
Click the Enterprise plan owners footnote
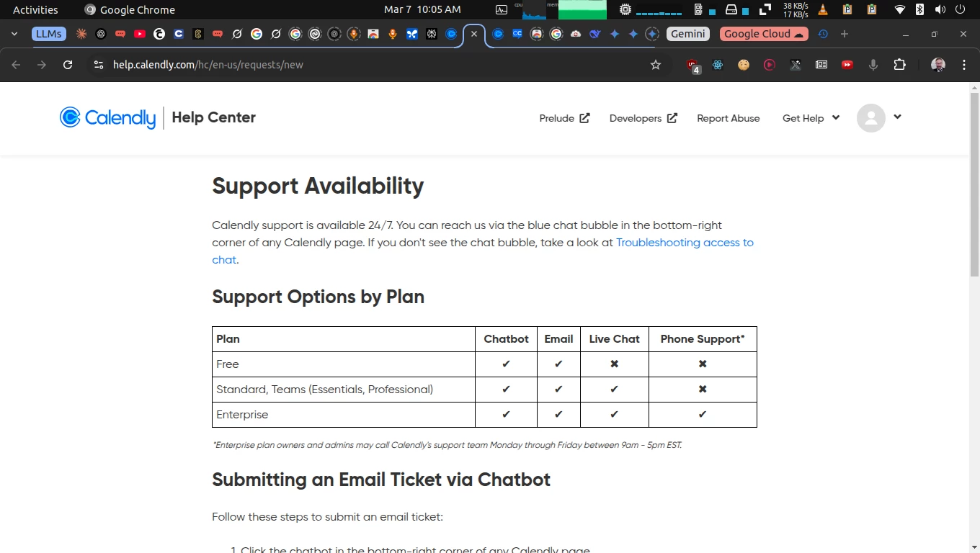447,445
